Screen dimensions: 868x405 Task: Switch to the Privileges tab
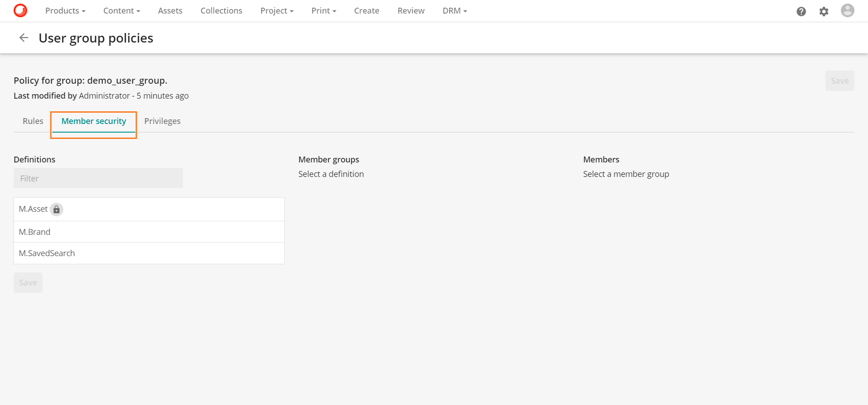point(162,121)
